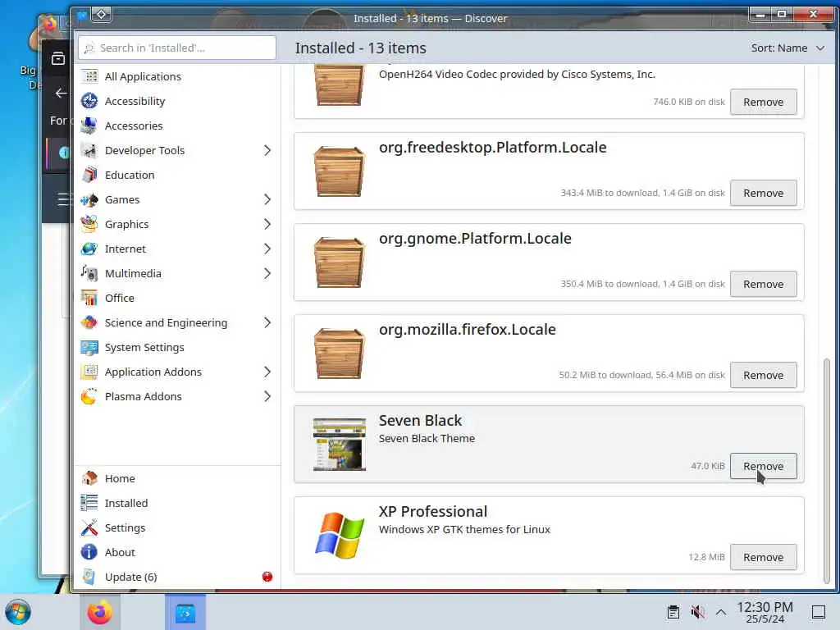Expand the Games subcategory chevron
Image resolution: width=840 pixels, height=630 pixels.
267,200
